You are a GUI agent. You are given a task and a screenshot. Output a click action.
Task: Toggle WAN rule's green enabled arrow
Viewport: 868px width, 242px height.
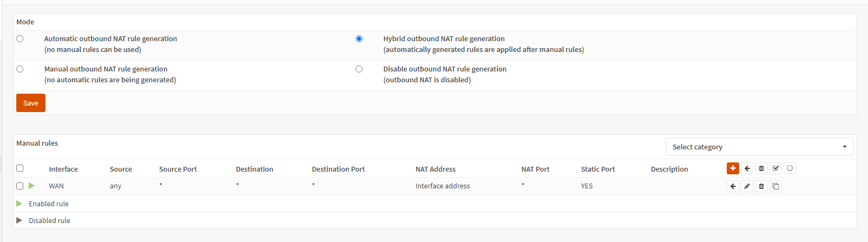[x=31, y=186]
